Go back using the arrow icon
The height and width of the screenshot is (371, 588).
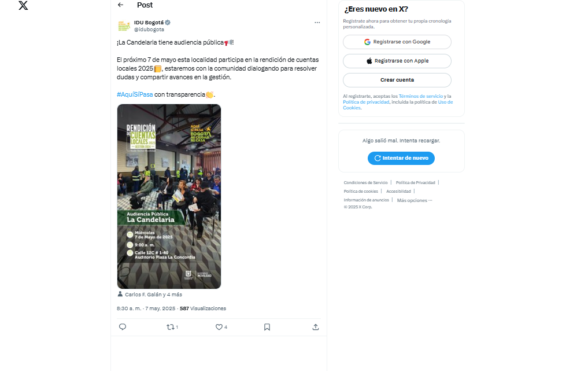(120, 5)
